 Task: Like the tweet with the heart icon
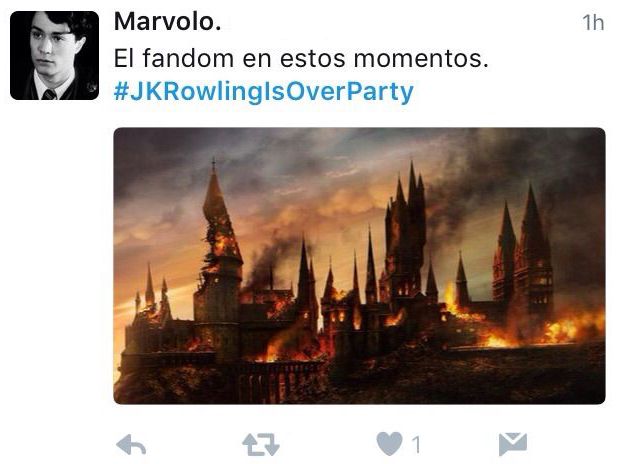click(x=390, y=444)
